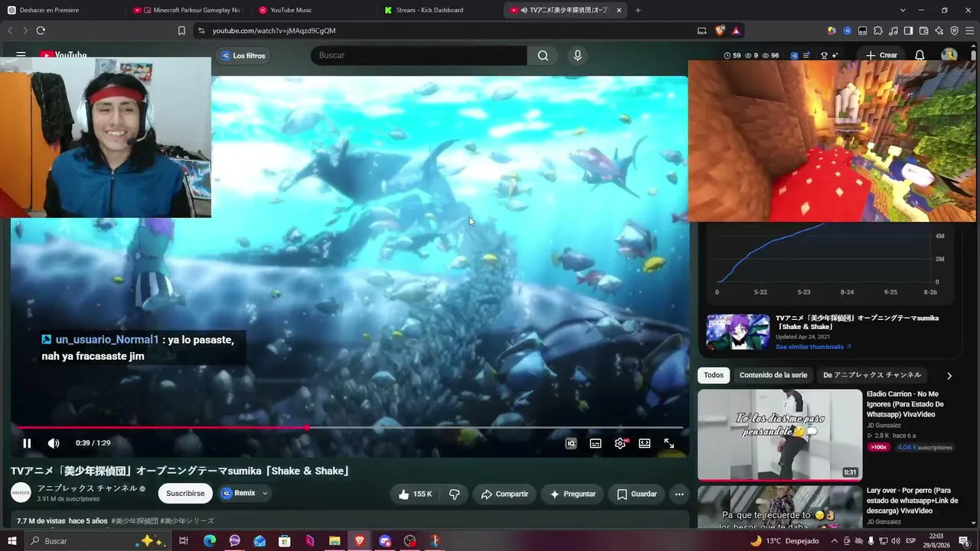Seek using the red video progress bar
980x551 pixels.
[350, 428]
